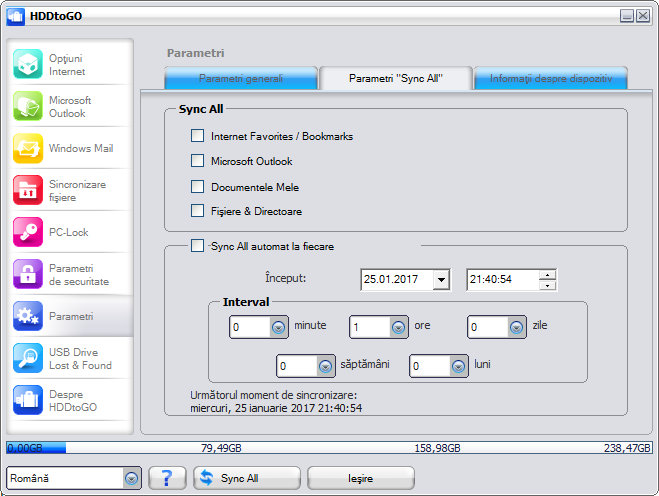Click the 21:40:54 time field
Image resolution: width=659 pixels, height=496 pixels.
tap(503, 280)
